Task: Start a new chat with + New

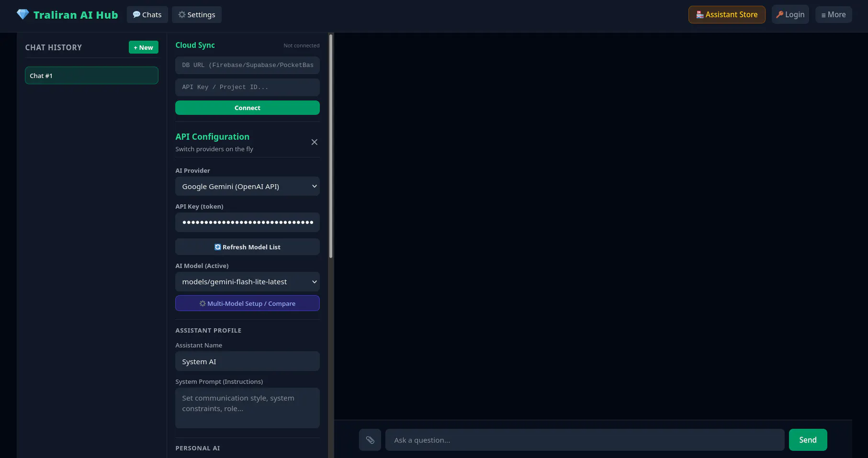Action: [144, 47]
